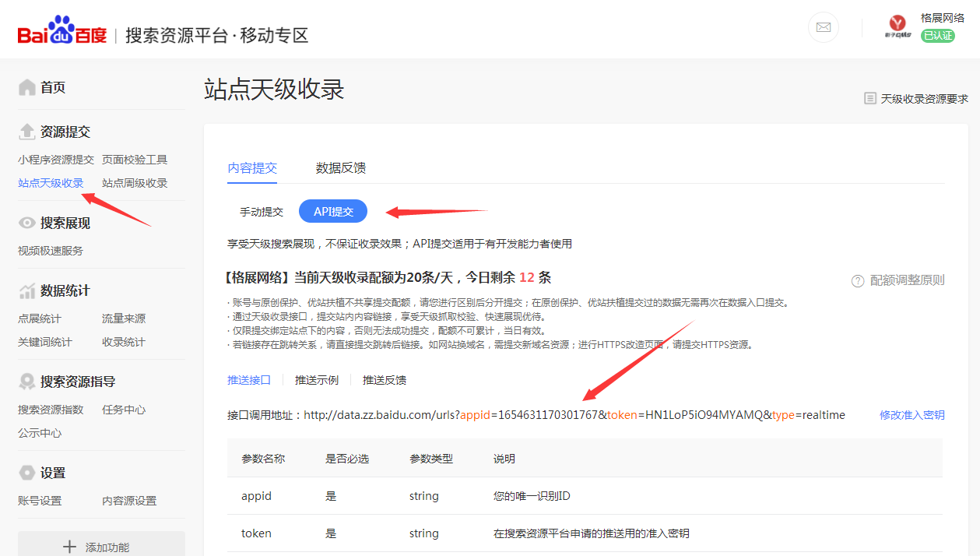
Task: Select the 内容提交 tab
Action: click(x=252, y=168)
